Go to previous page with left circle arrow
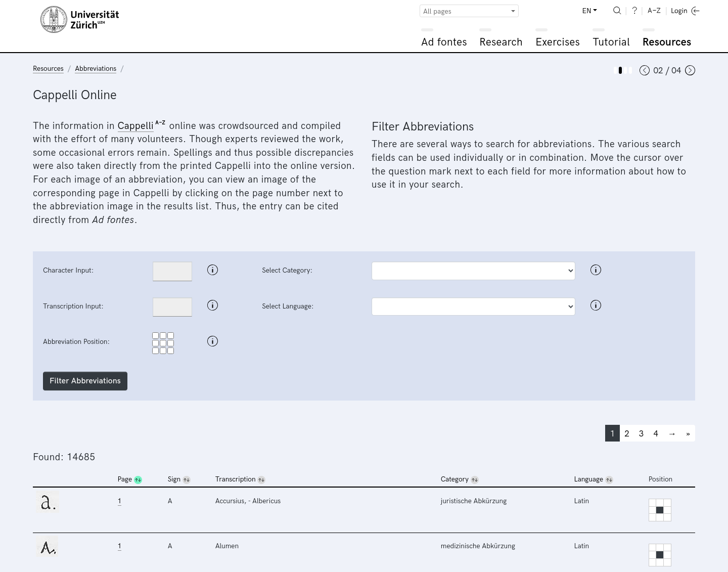The width and height of the screenshot is (728, 572). (644, 70)
